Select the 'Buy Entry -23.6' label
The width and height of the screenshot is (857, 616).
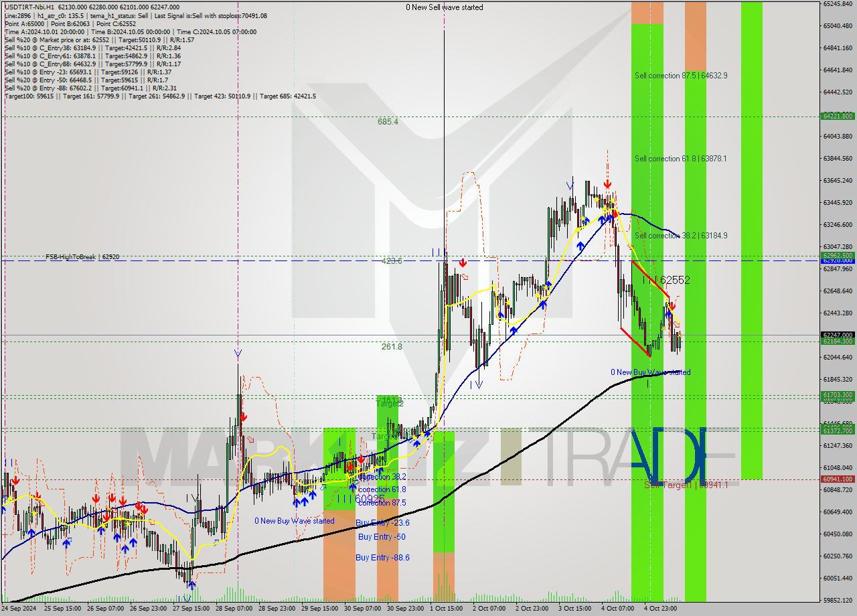point(382,523)
